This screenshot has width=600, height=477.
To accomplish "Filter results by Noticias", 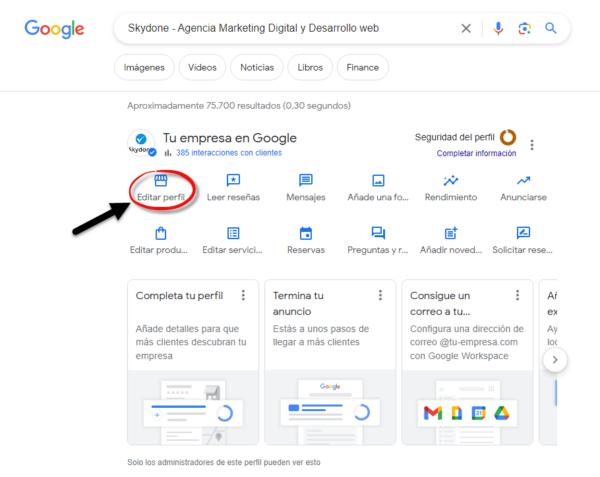I will coord(257,67).
